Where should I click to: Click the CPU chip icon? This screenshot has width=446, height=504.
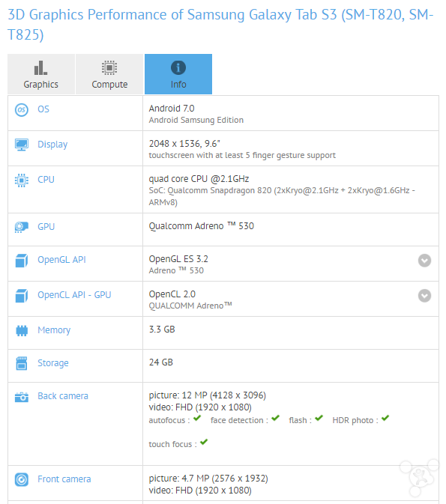pyautogui.click(x=22, y=180)
